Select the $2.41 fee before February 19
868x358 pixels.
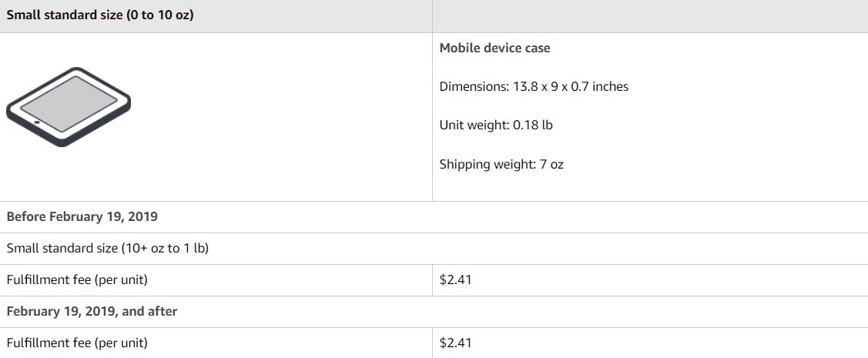click(x=455, y=279)
